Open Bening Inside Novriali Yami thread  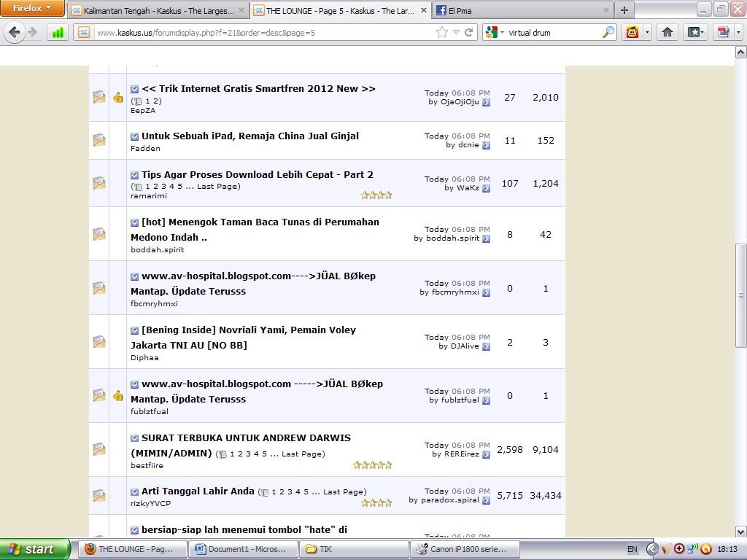tap(244, 337)
